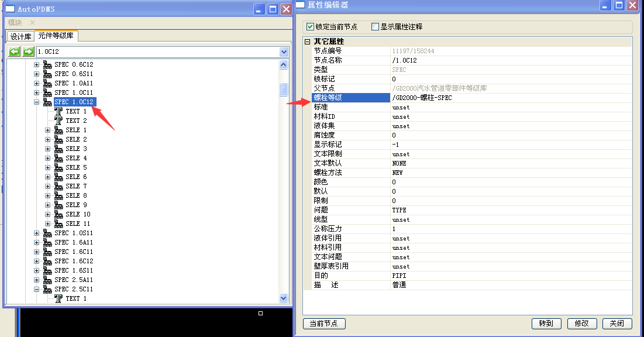Select the SPEC 1.6S11 tree item
Image resolution: width=644 pixels, height=337 pixels.
click(74, 270)
